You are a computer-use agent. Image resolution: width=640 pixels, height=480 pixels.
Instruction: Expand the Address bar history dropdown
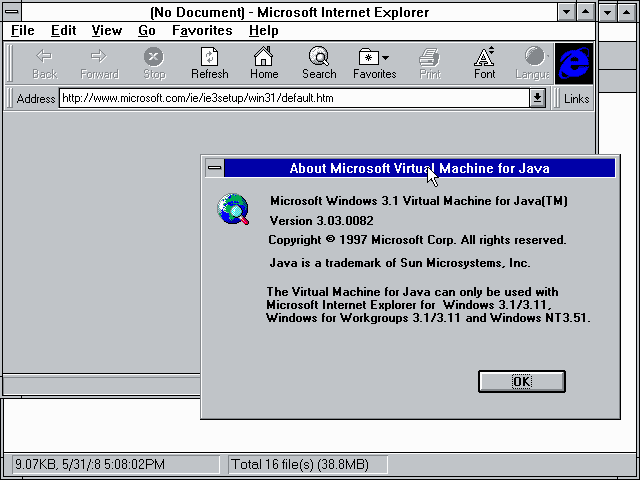point(538,98)
